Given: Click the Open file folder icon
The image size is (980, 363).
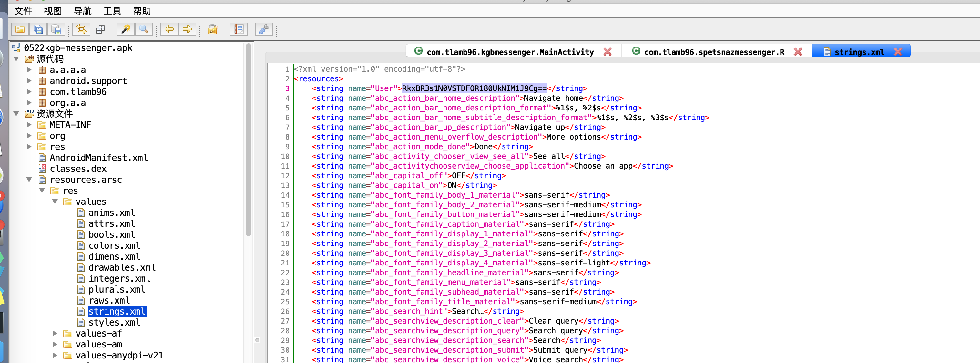Looking at the screenshot, I should point(20,29).
